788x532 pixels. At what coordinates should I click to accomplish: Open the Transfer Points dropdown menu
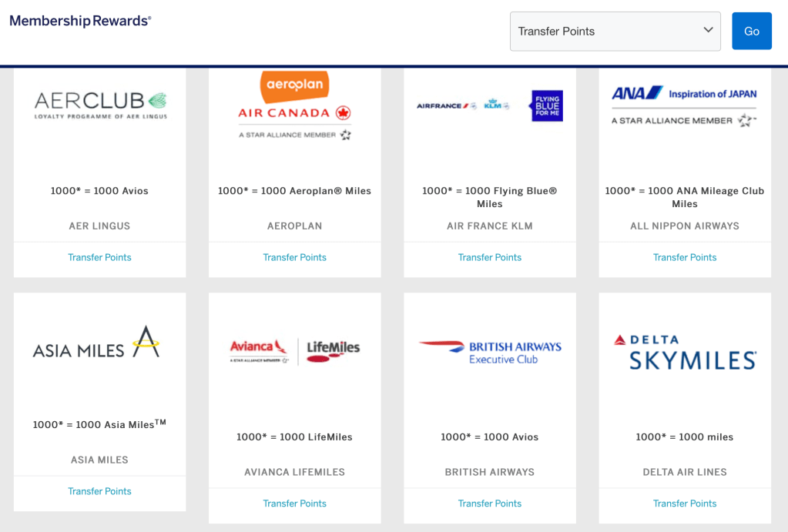click(615, 32)
